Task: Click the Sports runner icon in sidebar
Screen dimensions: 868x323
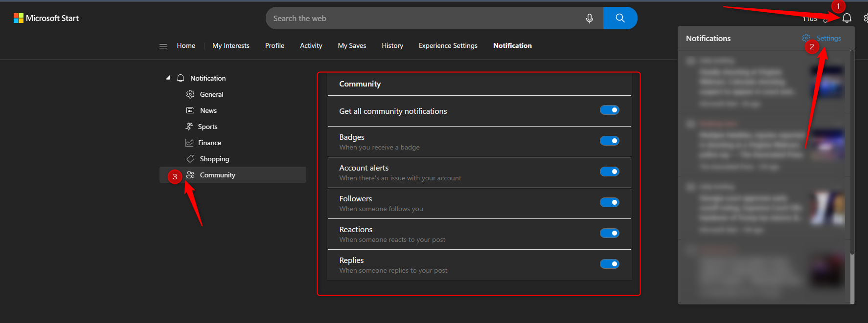Action: tap(189, 127)
